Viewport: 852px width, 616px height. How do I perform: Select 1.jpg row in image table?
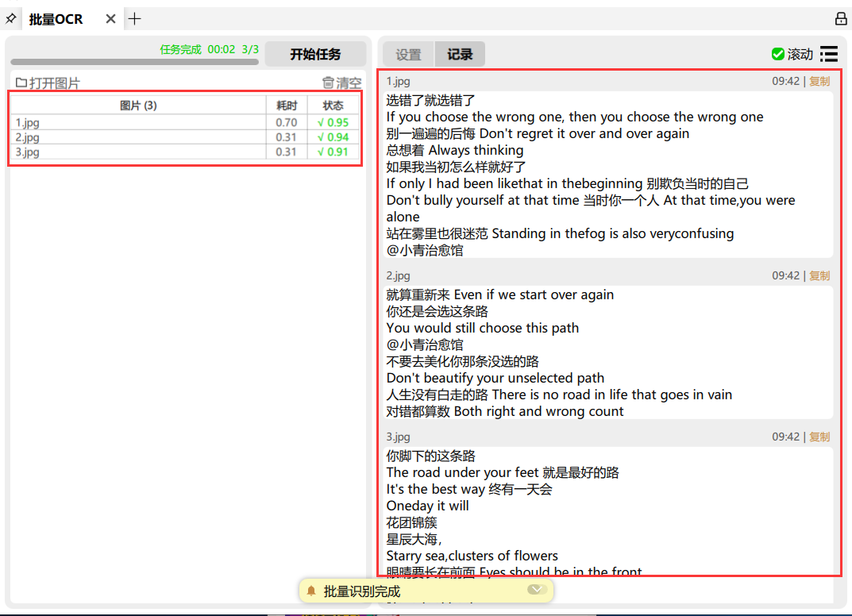pyautogui.click(x=185, y=123)
